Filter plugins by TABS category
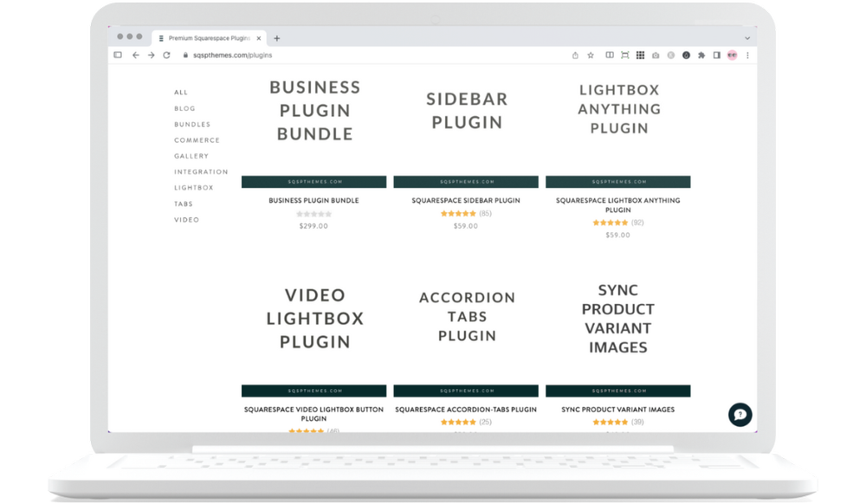 pos(184,204)
